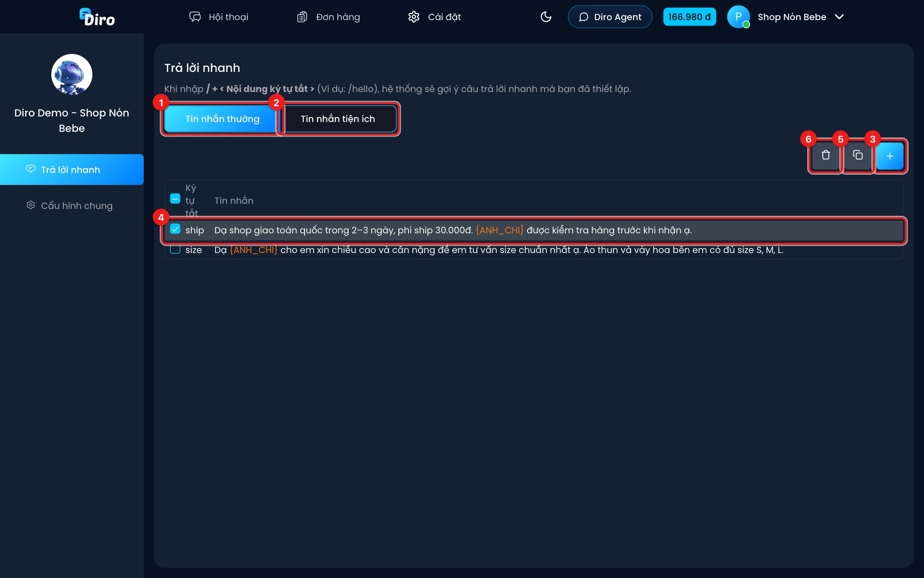
Task: Click the 166.980 đ balance badge
Action: (x=690, y=17)
